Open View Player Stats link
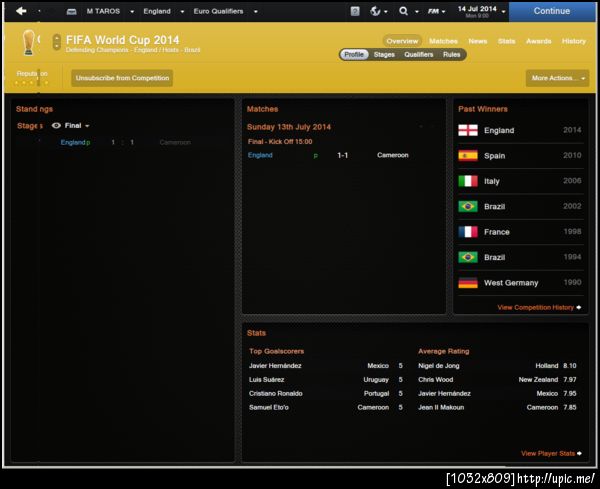The height and width of the screenshot is (489, 600). (551, 453)
